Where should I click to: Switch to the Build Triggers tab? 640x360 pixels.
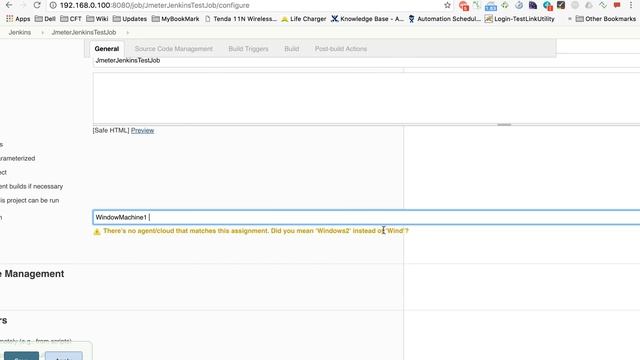249,49
